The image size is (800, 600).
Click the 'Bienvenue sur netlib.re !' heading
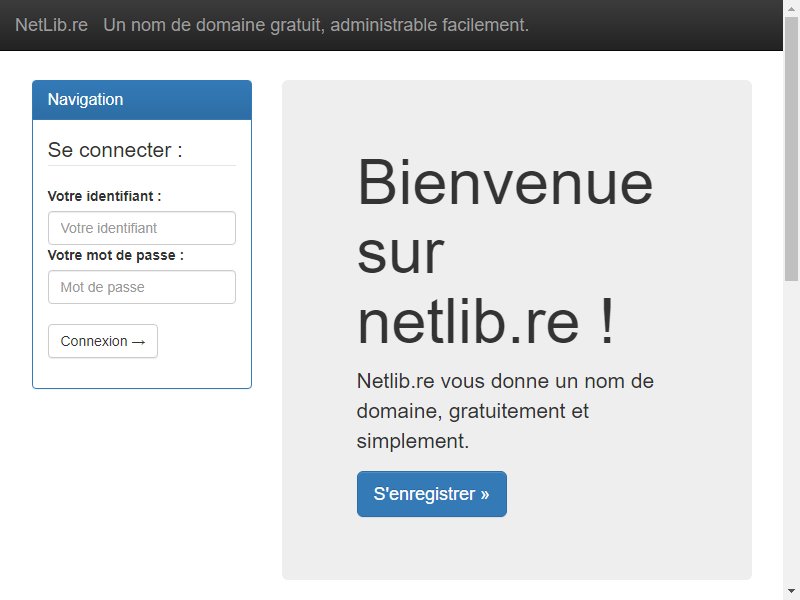(x=505, y=253)
